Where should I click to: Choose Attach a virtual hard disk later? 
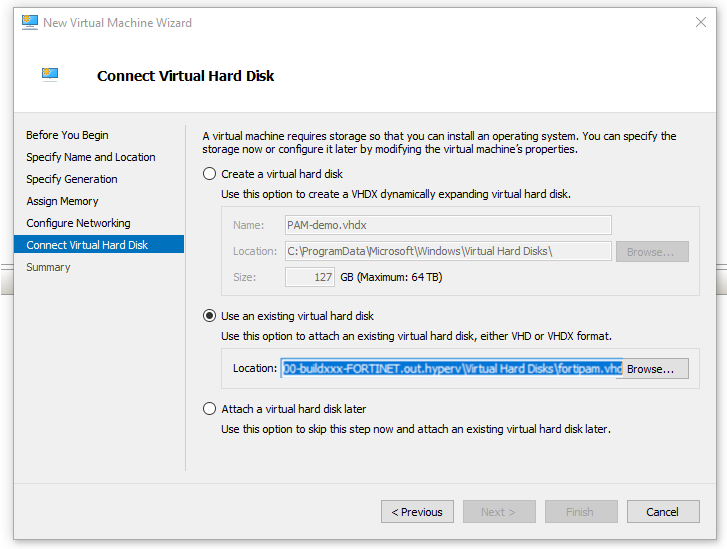(209, 408)
